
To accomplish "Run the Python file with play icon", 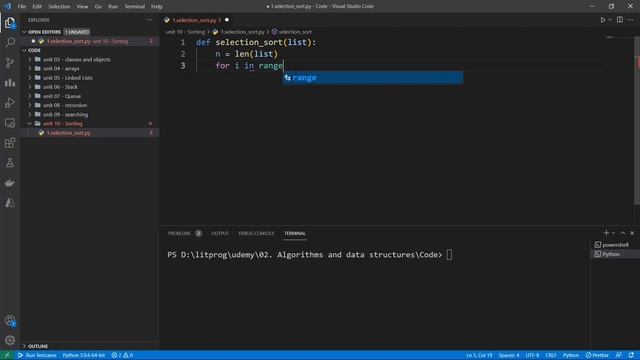I will (602, 20).
